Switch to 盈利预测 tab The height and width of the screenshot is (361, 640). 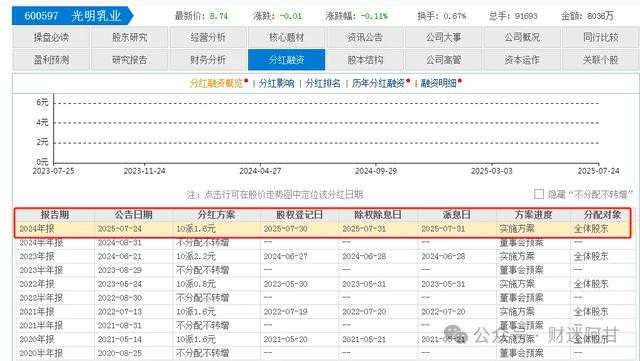(51, 60)
